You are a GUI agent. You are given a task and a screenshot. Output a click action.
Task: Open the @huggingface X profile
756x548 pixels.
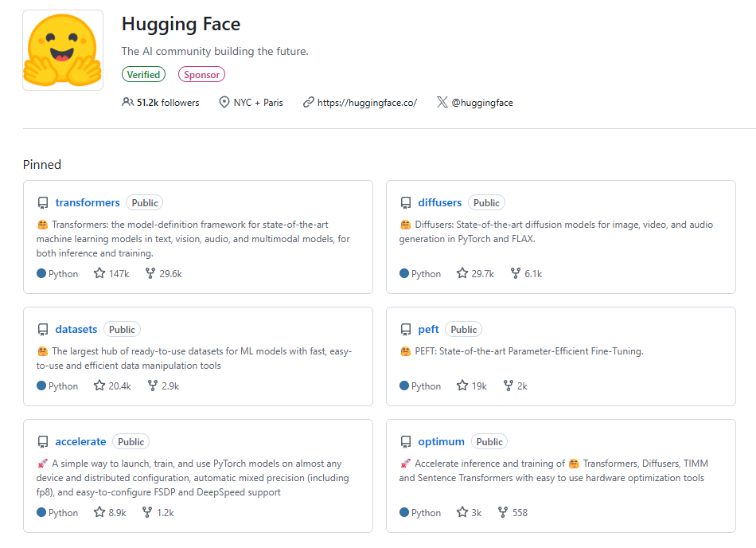point(481,103)
